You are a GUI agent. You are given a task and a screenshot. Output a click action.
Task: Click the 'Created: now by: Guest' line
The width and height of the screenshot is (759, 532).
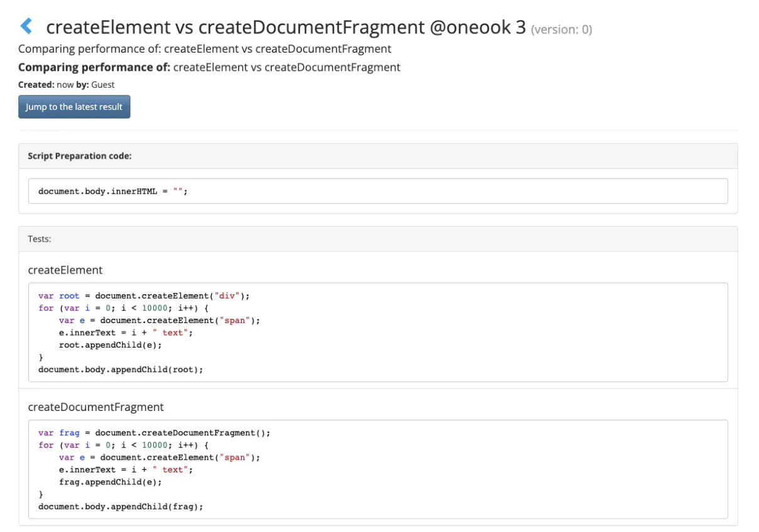click(67, 85)
